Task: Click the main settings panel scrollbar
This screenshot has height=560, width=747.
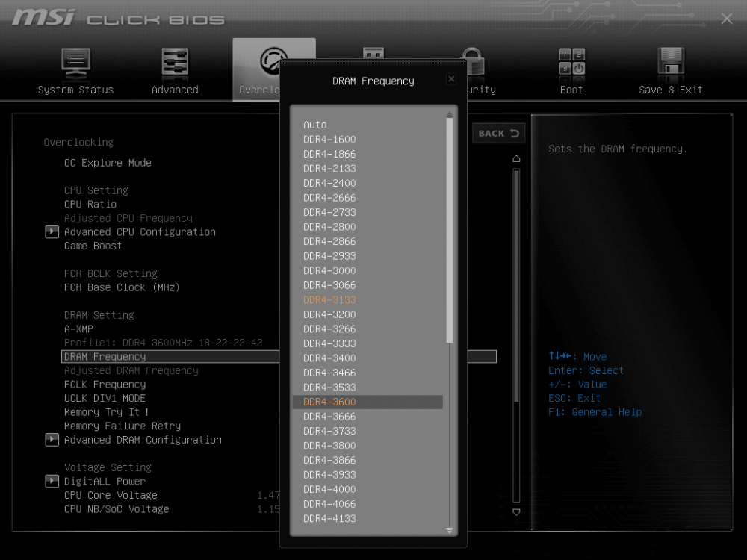Action: pos(516,286)
